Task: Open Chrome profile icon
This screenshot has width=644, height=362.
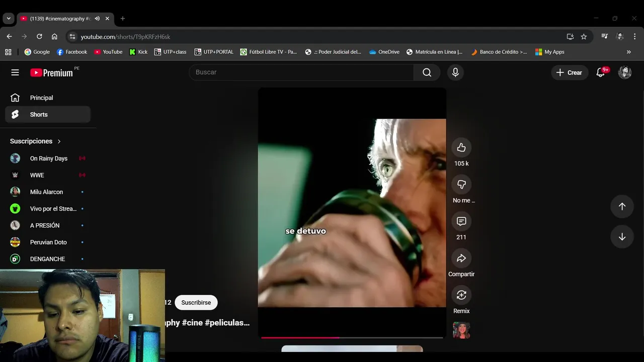Action: (620, 37)
